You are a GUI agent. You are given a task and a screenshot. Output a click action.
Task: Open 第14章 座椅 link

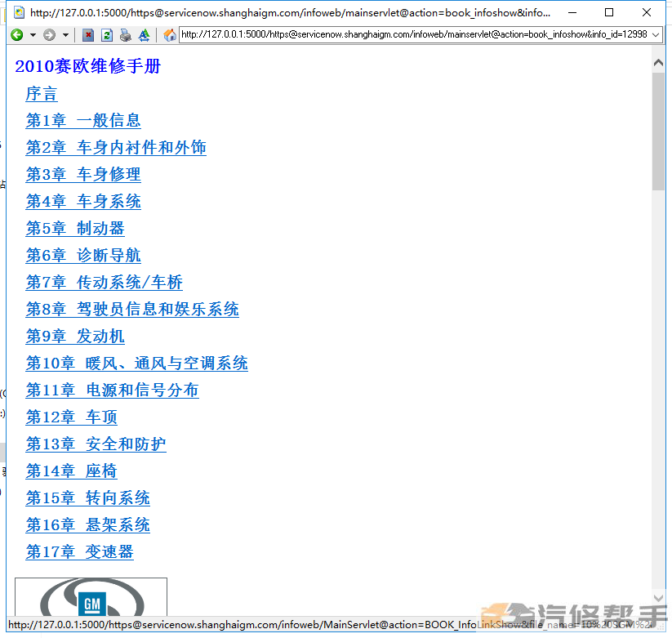(72, 471)
